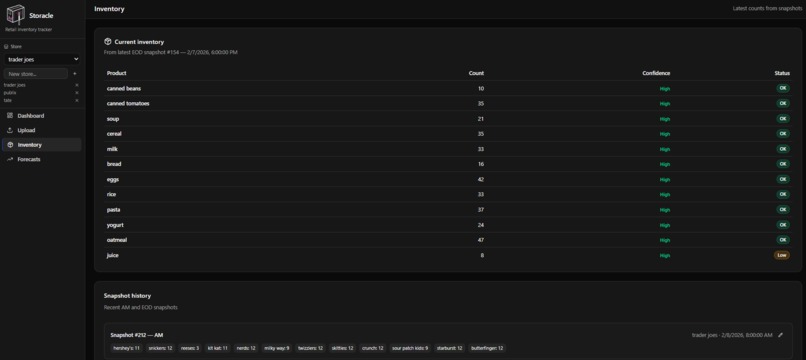Select the rice product name

point(112,194)
